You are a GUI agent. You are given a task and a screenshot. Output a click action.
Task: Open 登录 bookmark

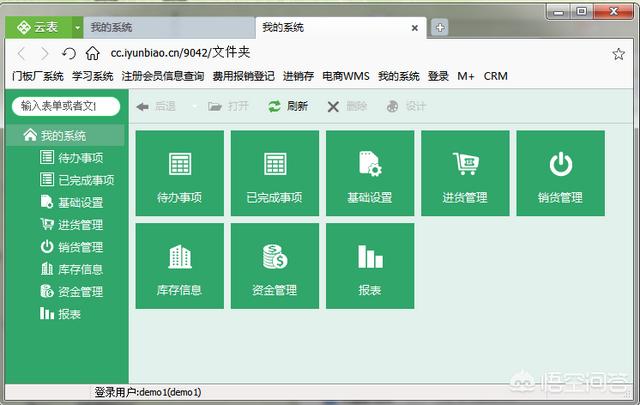438,76
